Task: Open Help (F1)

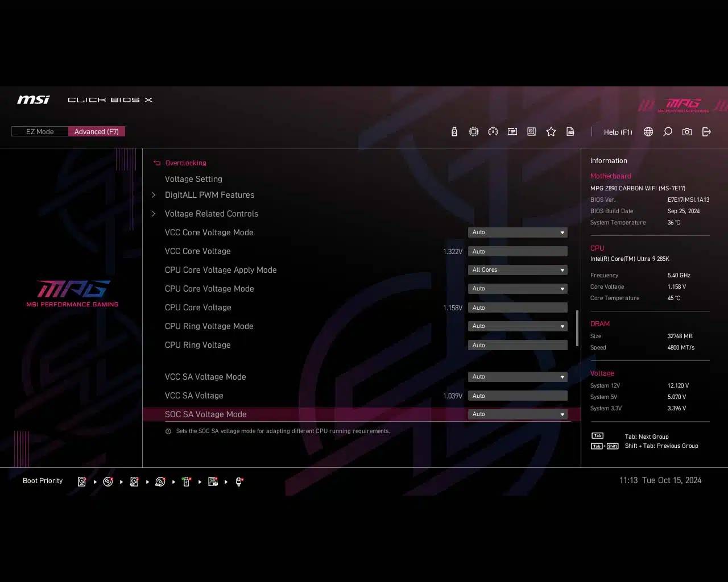Action: point(618,132)
